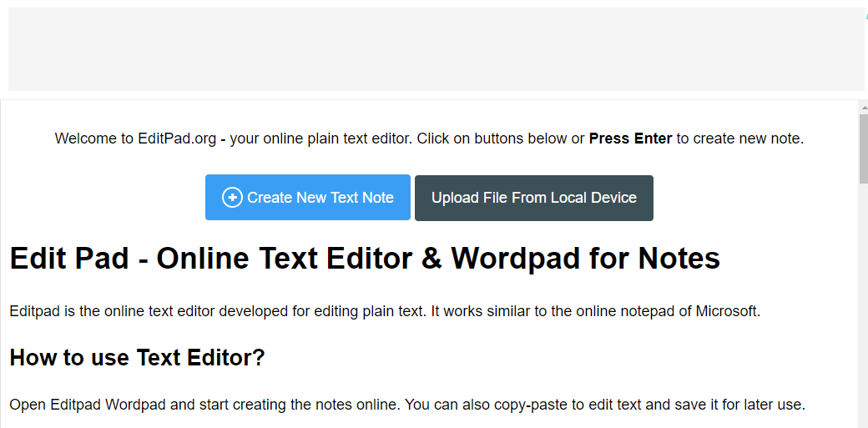The image size is (868, 428).
Task: Click 'EditPad.org' in the welcome message
Action: tap(177, 138)
